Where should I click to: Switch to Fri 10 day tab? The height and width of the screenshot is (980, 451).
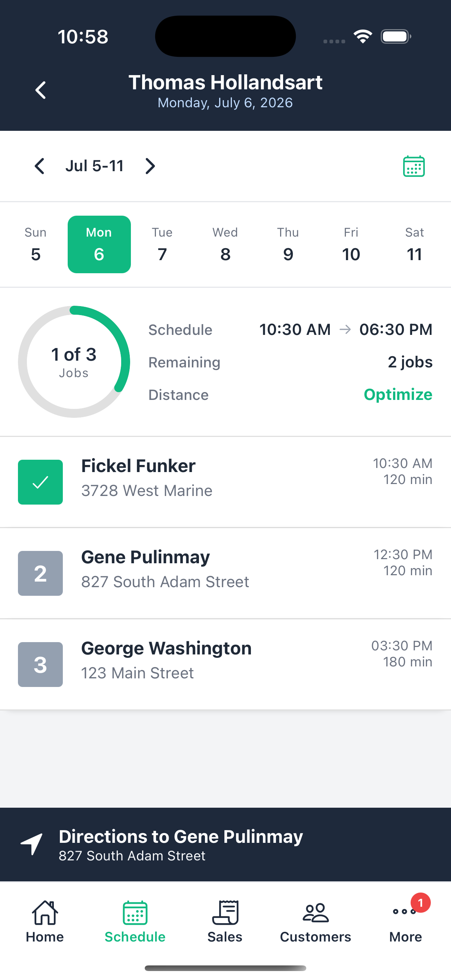click(351, 244)
